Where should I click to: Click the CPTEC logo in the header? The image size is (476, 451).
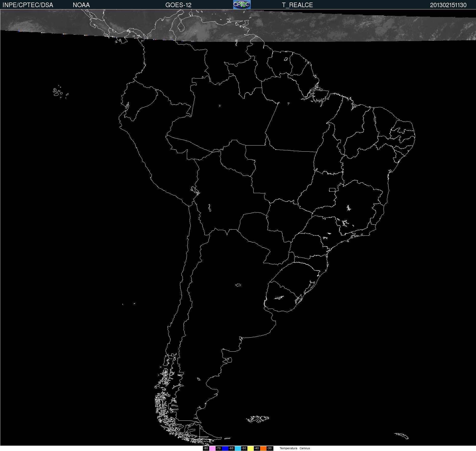(x=242, y=5)
